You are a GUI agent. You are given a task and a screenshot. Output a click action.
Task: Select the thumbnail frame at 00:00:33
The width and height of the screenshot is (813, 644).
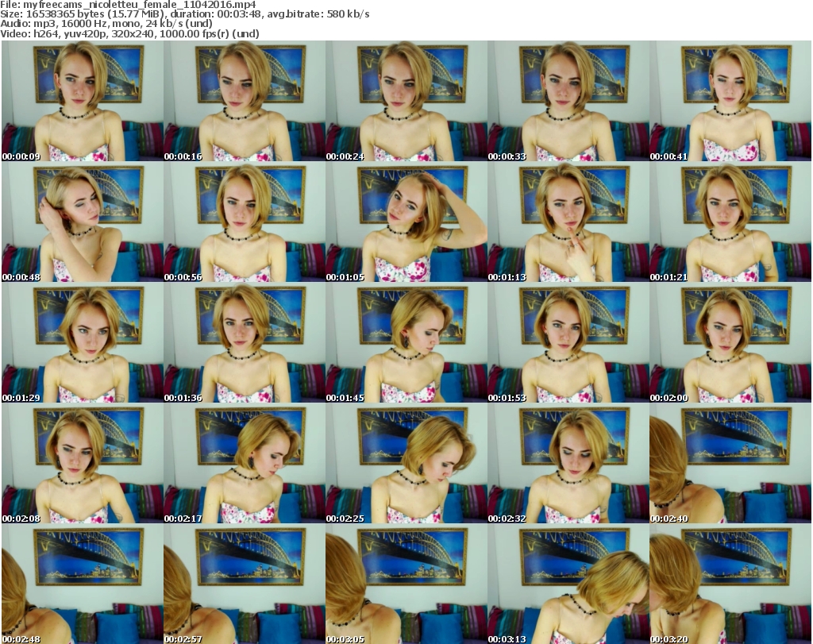point(568,101)
